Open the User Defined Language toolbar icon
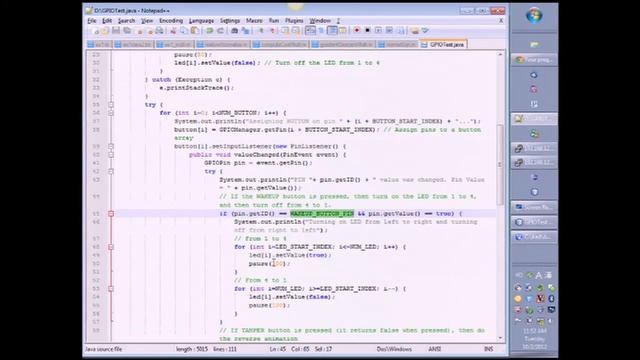640x360 pixels. point(343,31)
